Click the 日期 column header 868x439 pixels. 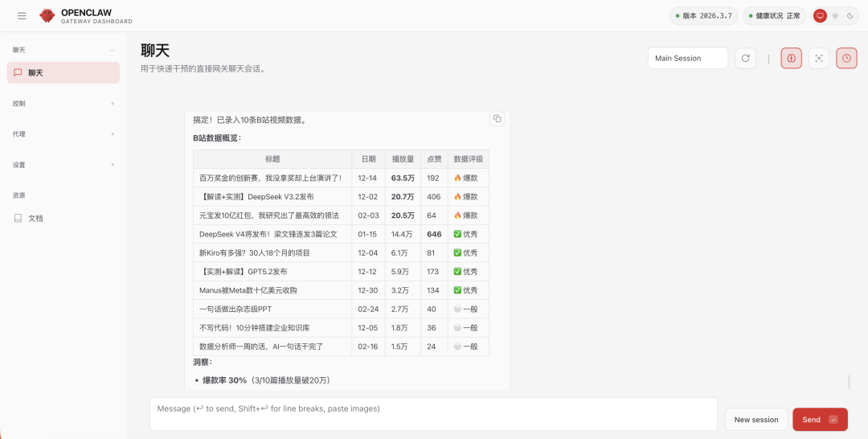(x=368, y=159)
